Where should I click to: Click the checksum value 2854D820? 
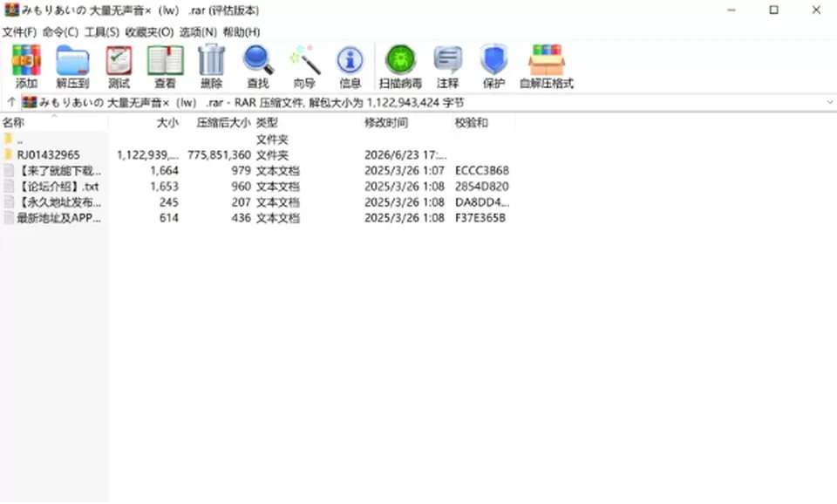click(482, 187)
